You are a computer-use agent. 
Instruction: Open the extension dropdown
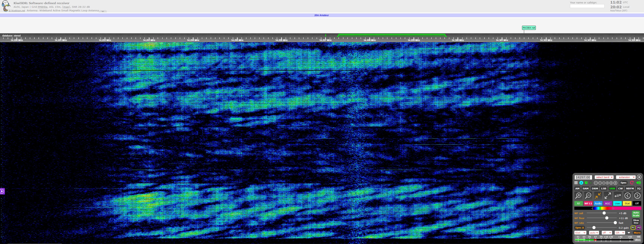pyautogui.click(x=625, y=177)
